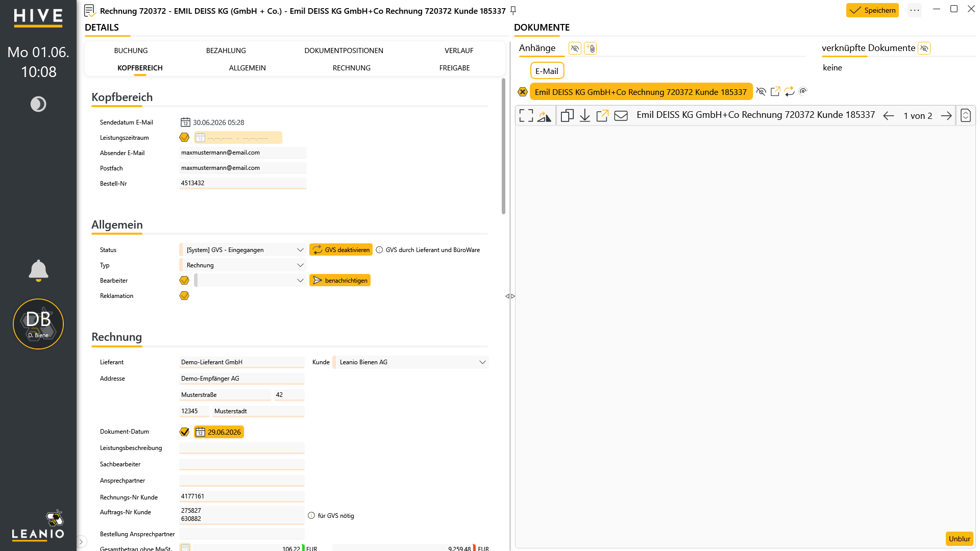Add a new attachment with paperclip icon

(591, 48)
